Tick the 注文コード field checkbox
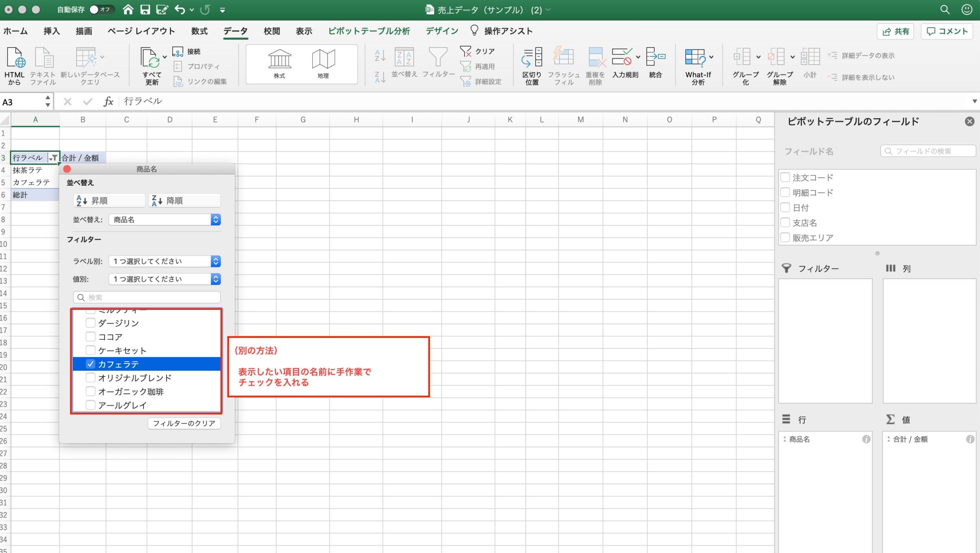This screenshot has width=980, height=553. click(x=785, y=177)
